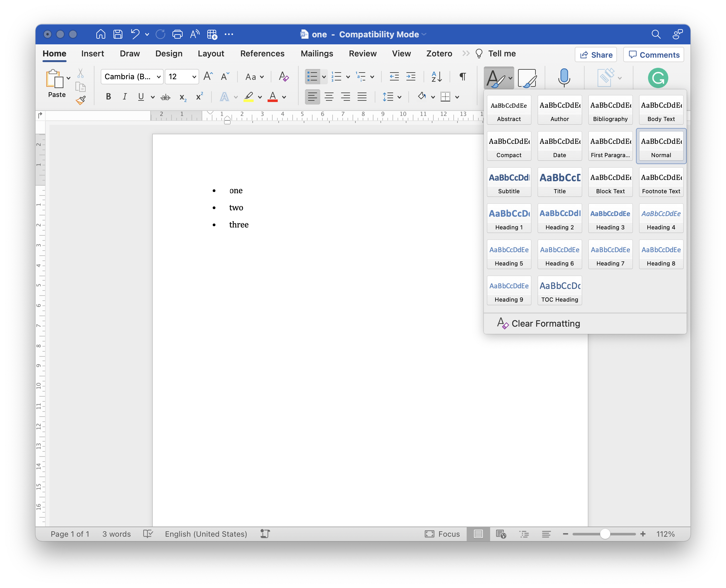
Task: Expand the Paste options arrow
Action: (x=68, y=78)
